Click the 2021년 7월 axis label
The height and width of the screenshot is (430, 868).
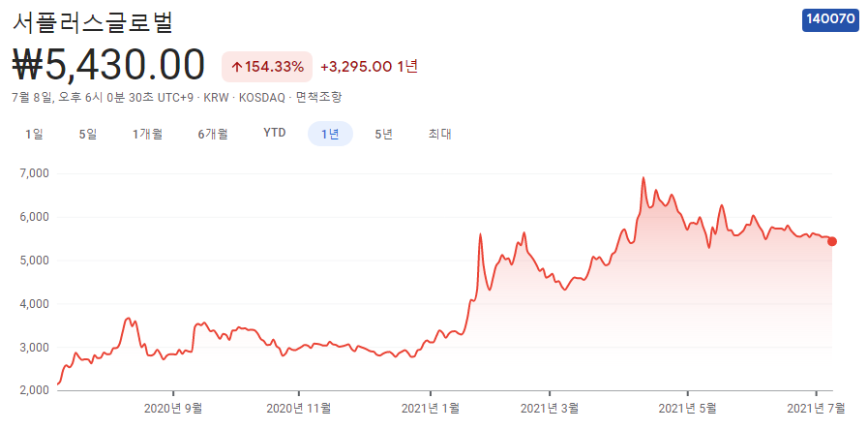tap(816, 409)
